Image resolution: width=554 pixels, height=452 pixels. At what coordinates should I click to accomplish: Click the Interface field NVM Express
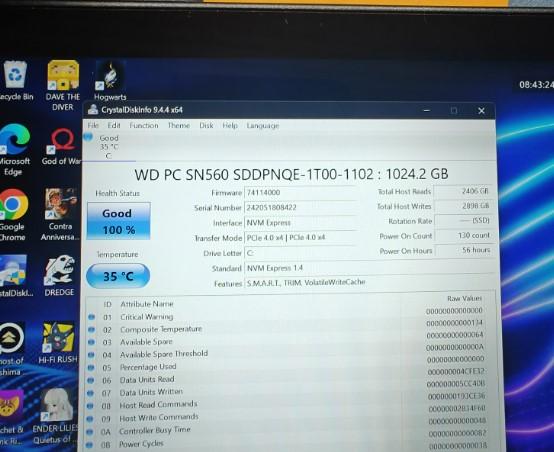[300, 223]
